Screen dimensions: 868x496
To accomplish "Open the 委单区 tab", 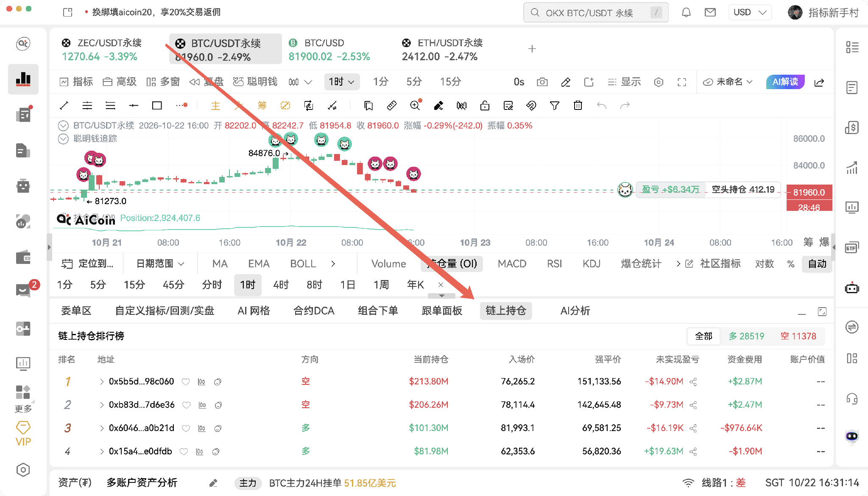I will tap(76, 311).
